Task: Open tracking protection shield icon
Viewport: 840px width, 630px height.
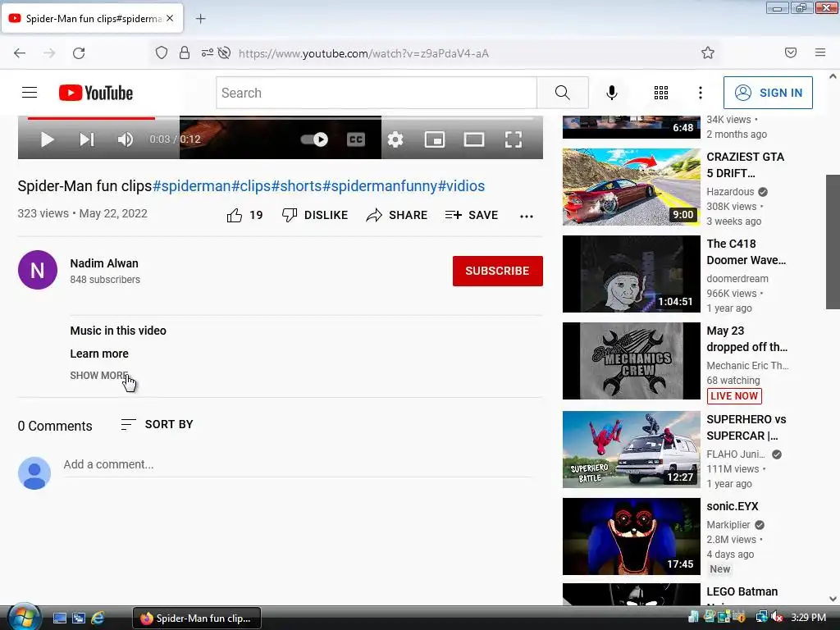Action: 162,52
